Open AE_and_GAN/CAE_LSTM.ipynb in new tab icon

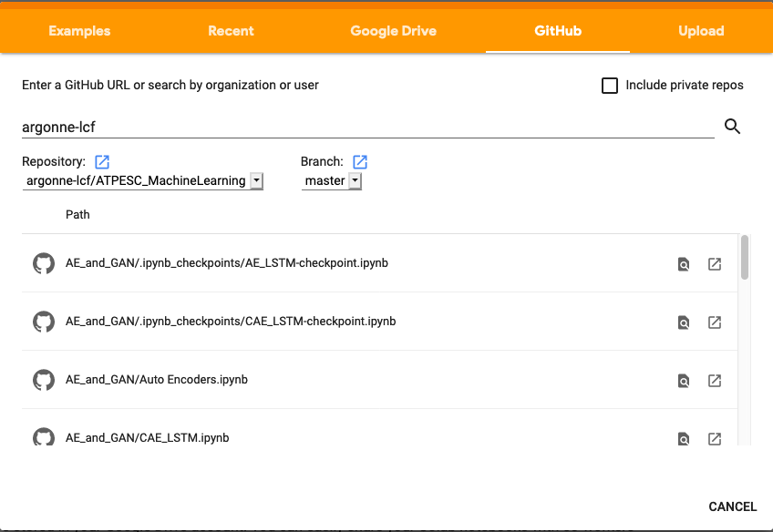(x=715, y=438)
